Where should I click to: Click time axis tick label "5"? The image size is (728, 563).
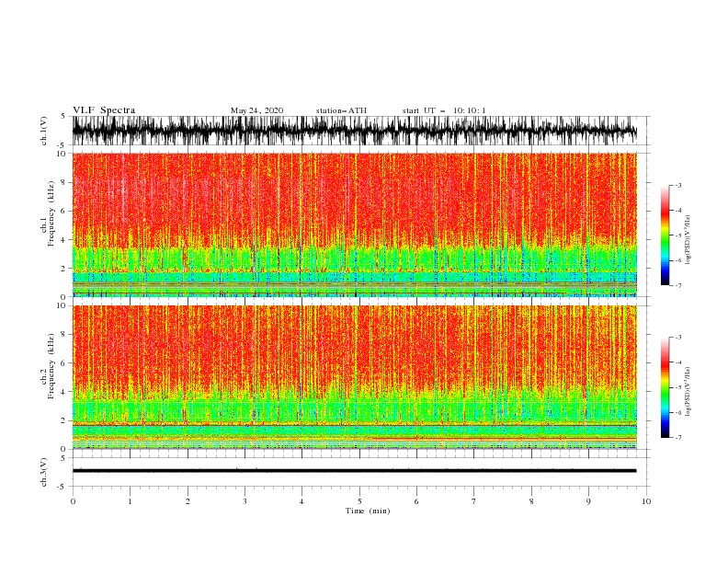pos(359,501)
